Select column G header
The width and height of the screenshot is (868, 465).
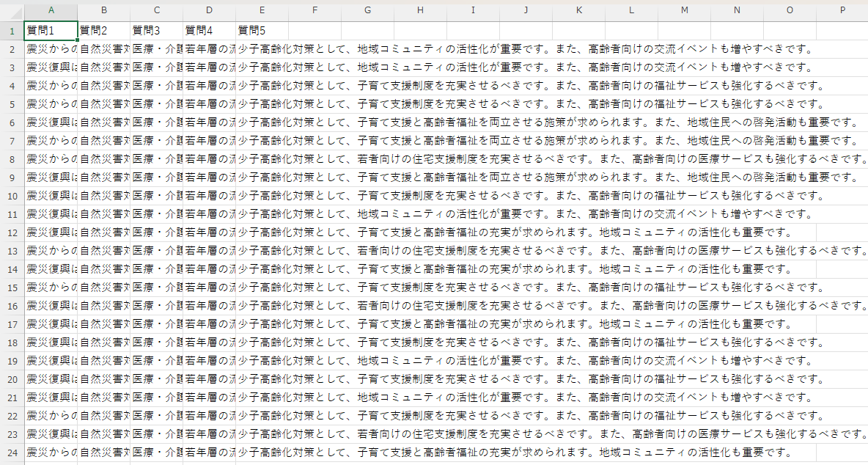tap(367, 10)
